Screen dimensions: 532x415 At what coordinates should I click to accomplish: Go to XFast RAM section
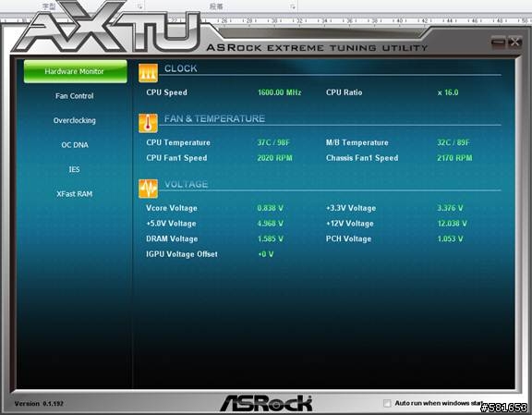(x=74, y=194)
